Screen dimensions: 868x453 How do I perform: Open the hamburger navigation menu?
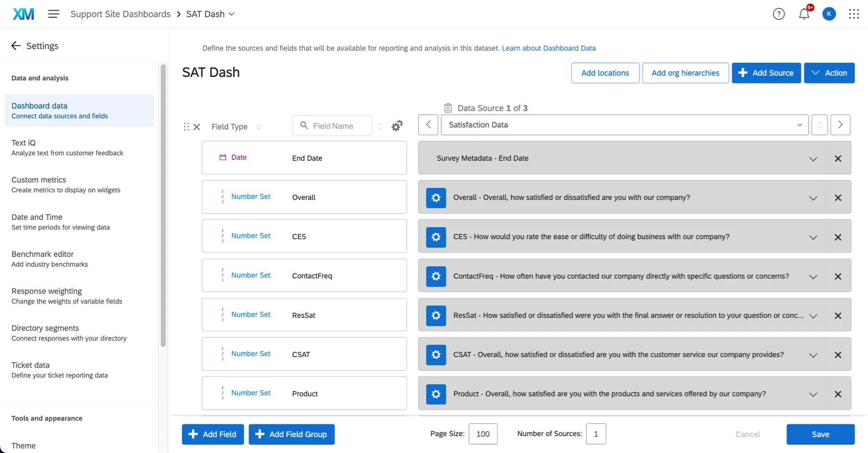pos(54,14)
